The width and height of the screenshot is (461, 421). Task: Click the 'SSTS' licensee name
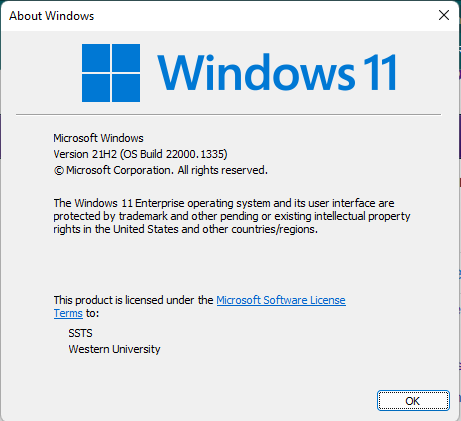click(x=80, y=333)
